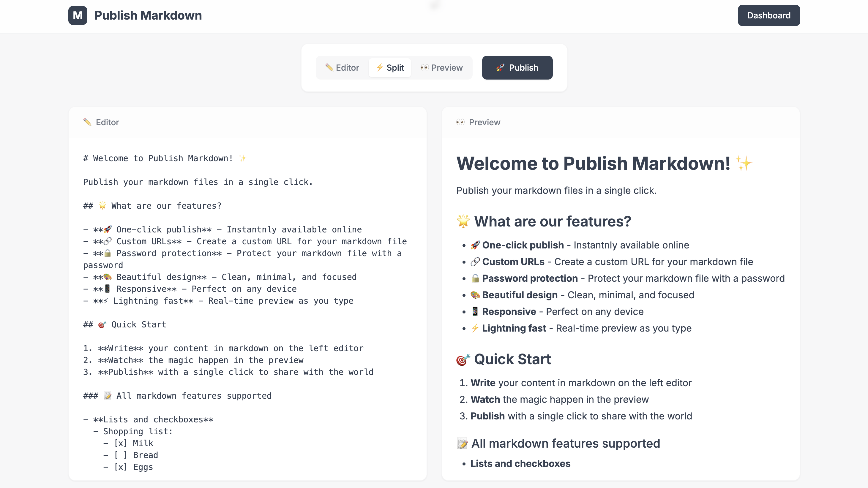Click the '[x] Milk' line in editor
868x488 pixels.
pyautogui.click(x=133, y=443)
